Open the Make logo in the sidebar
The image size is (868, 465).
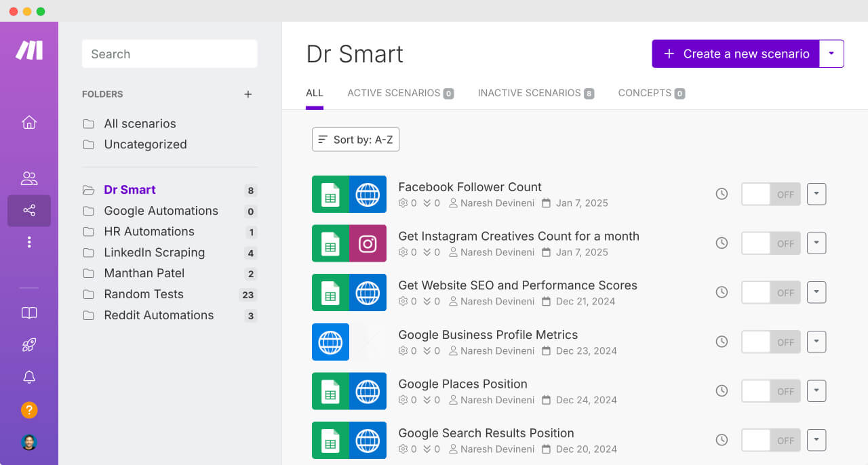pyautogui.click(x=29, y=50)
